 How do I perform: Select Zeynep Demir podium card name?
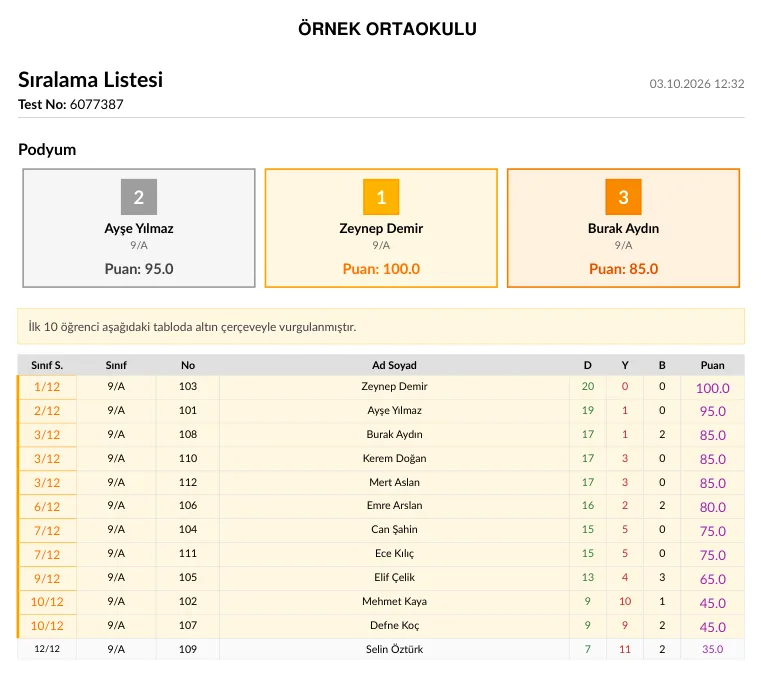[381, 229]
